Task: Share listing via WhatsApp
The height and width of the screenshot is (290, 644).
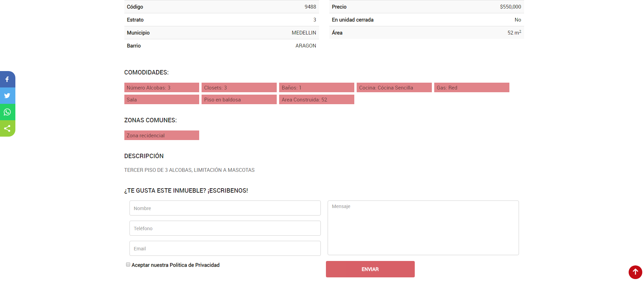Action: (x=7, y=112)
